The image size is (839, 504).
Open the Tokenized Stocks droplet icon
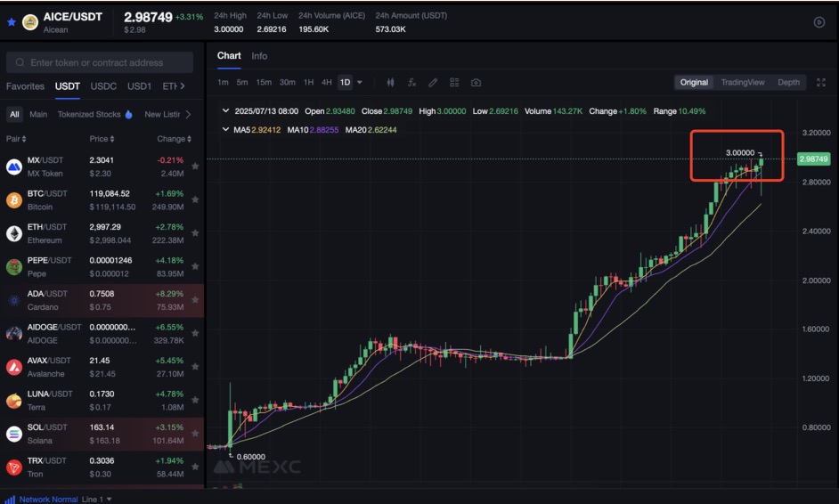tap(128, 114)
